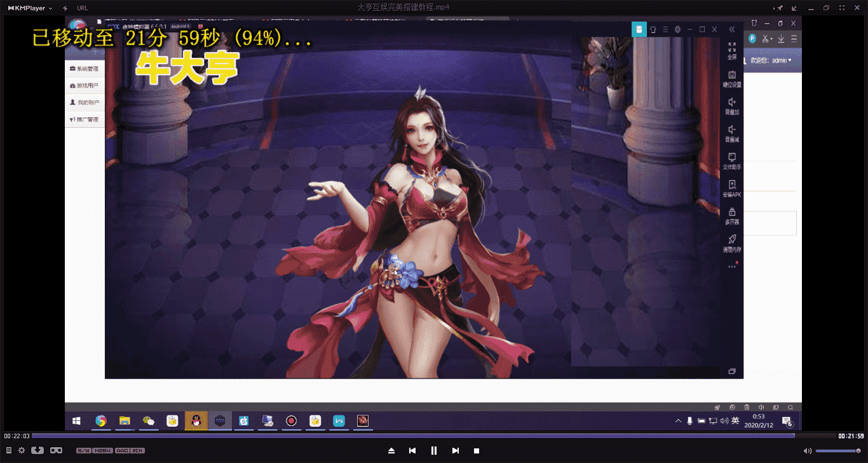Adjust the volume slider
This screenshot has width=868, height=463.
pyautogui.click(x=837, y=451)
